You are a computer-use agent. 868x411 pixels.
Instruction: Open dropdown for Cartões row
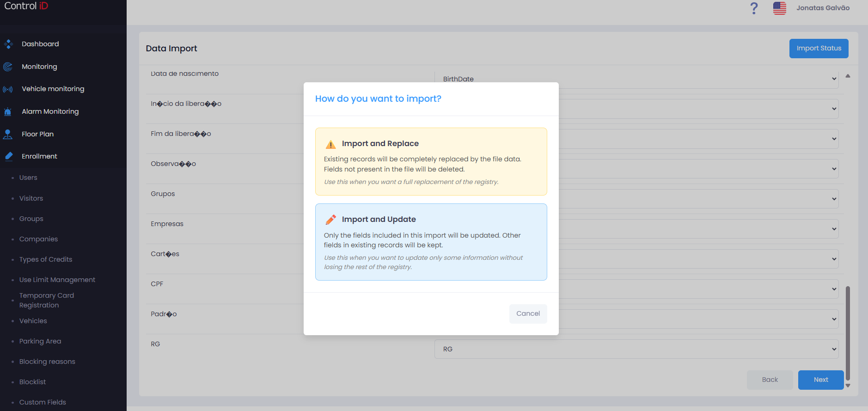click(x=698, y=259)
